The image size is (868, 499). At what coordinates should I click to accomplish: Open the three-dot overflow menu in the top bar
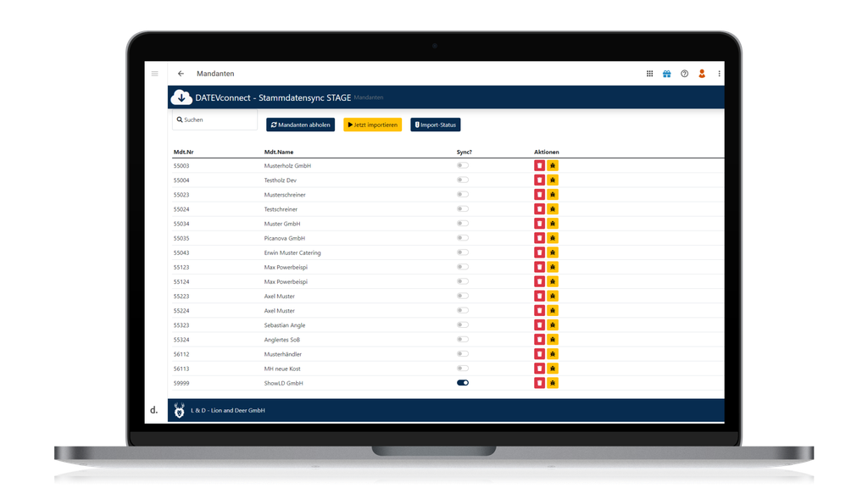pyautogui.click(x=719, y=74)
